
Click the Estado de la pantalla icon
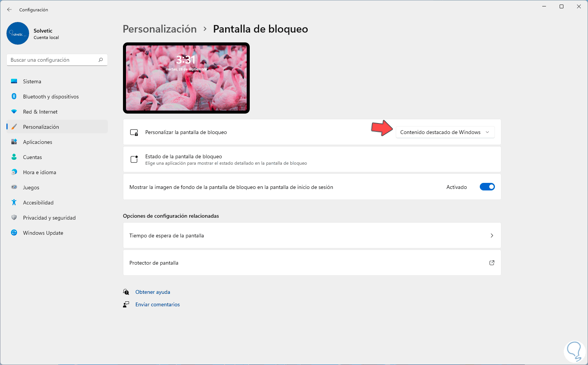point(134,159)
